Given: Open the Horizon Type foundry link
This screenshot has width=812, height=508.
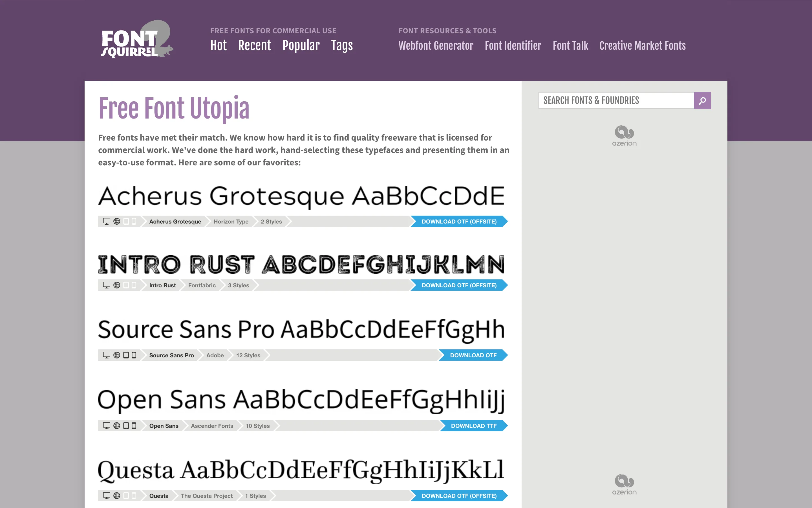Looking at the screenshot, I should tap(231, 222).
